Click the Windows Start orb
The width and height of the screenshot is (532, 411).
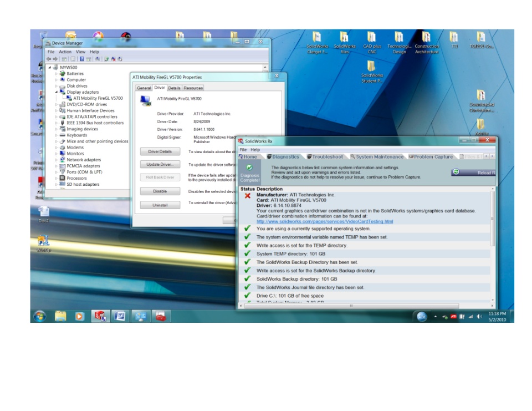[40, 316]
